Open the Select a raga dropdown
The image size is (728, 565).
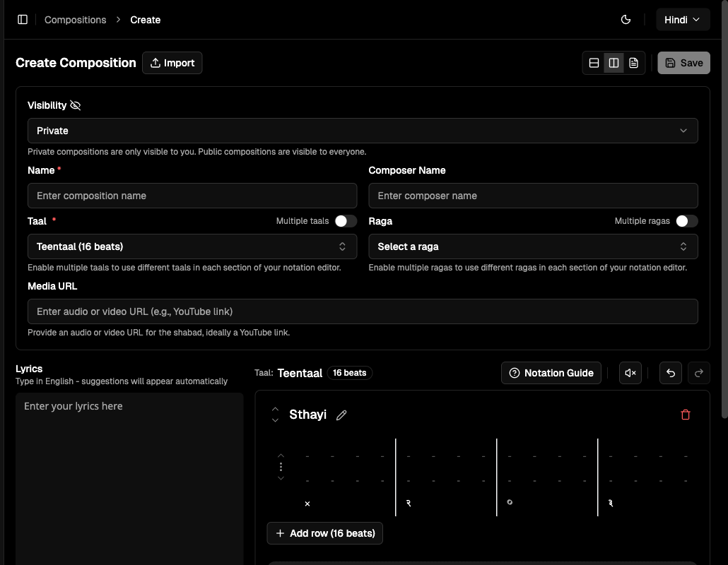click(533, 246)
